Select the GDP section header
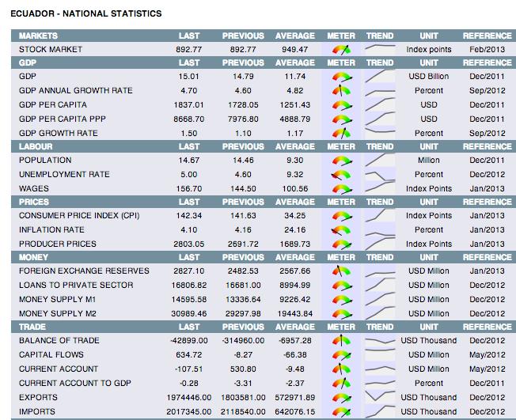The width and height of the screenshot is (516, 420). point(28,62)
